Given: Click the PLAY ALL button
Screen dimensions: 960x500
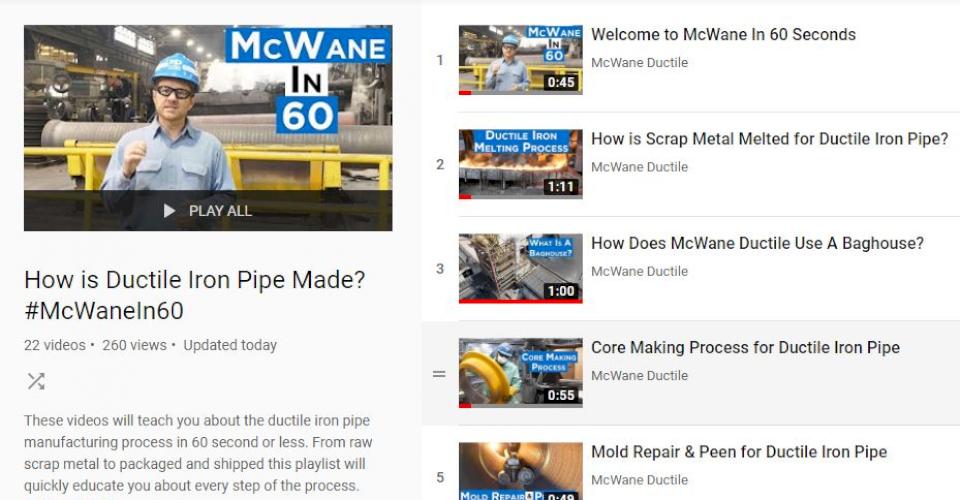Looking at the screenshot, I should tap(208, 211).
